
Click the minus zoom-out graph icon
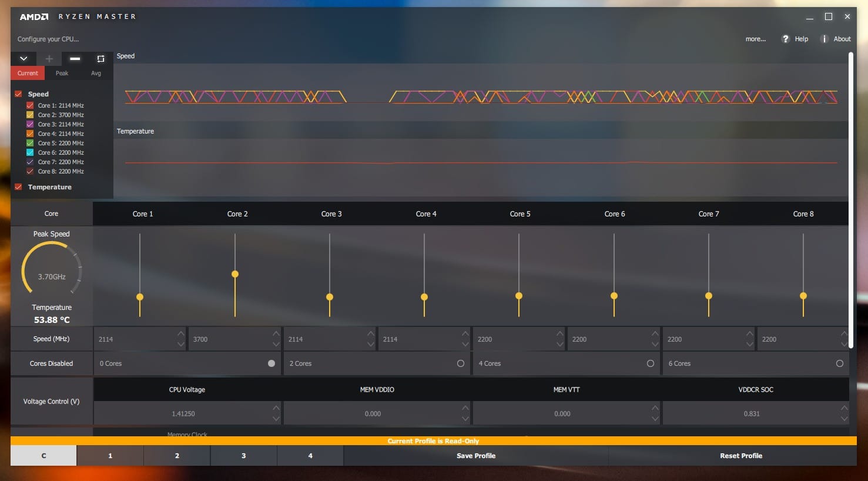75,59
